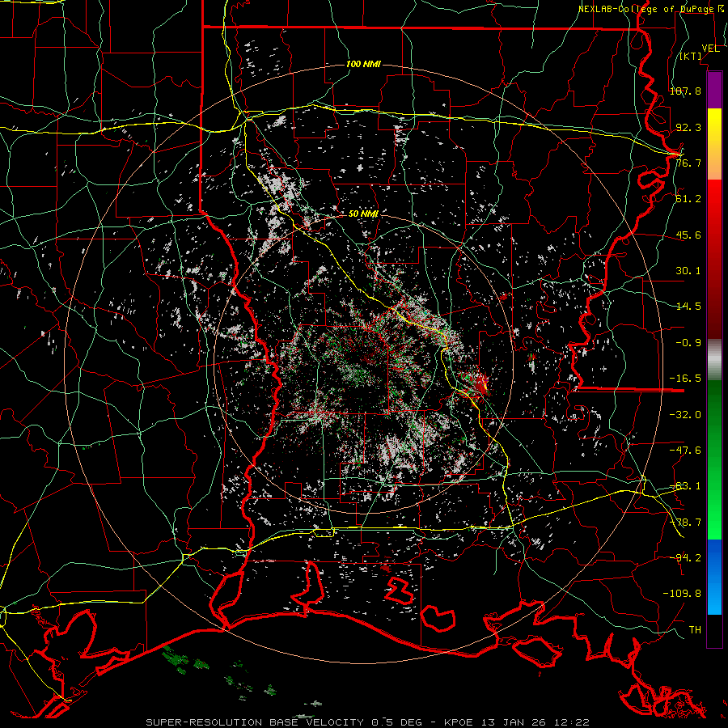
Task: Click the 92.3 velocity scale value
Action: point(688,127)
